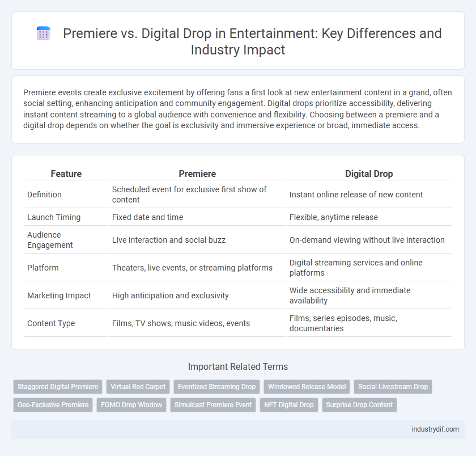Select 'Flexible, anytime release' cell

[369, 217]
